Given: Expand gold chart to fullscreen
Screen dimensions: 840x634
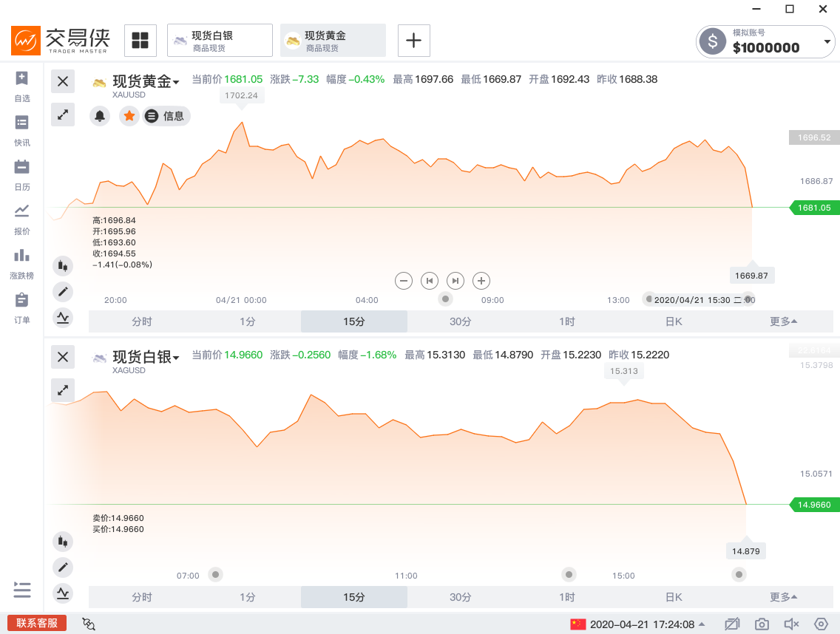Looking at the screenshot, I should 63,114.
